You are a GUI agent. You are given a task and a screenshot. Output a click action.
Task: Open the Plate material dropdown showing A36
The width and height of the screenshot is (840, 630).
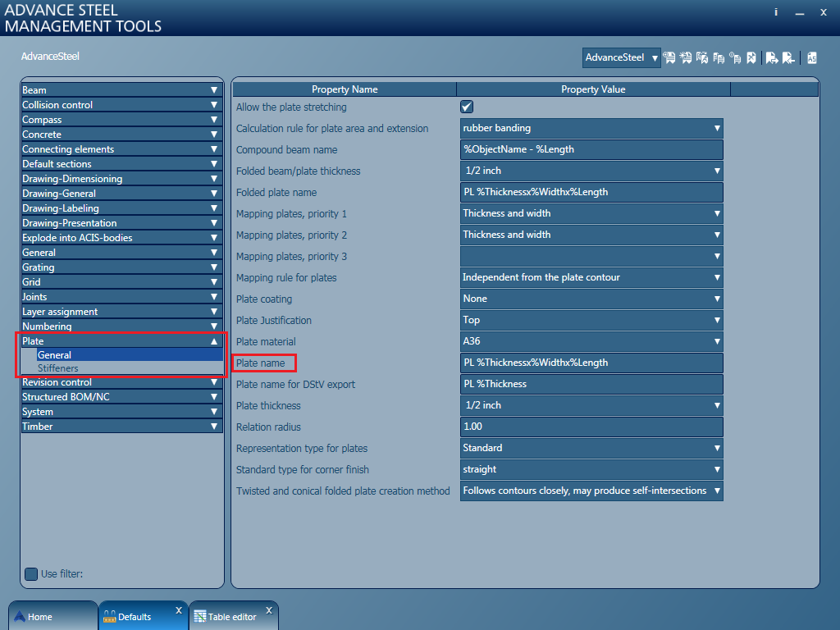[591, 341]
